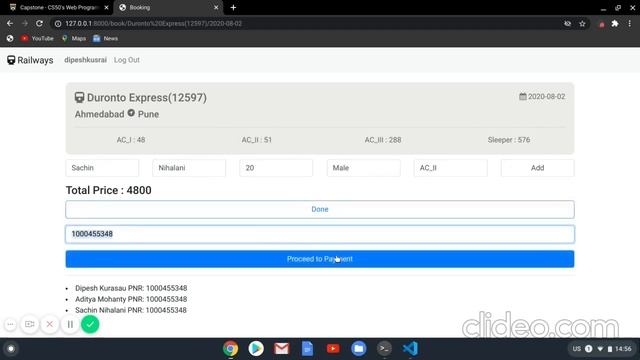Finish recording with the green checkmark
640x360 pixels.
point(90,324)
